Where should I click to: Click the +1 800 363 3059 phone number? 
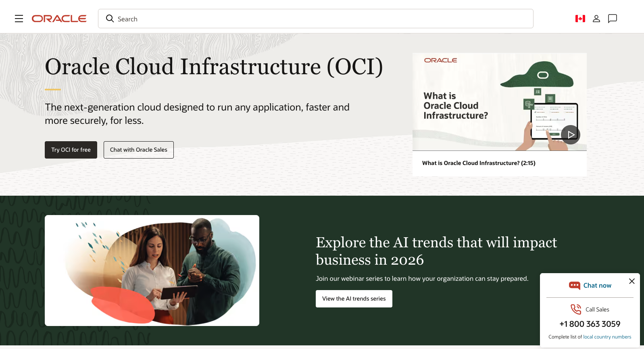point(590,324)
